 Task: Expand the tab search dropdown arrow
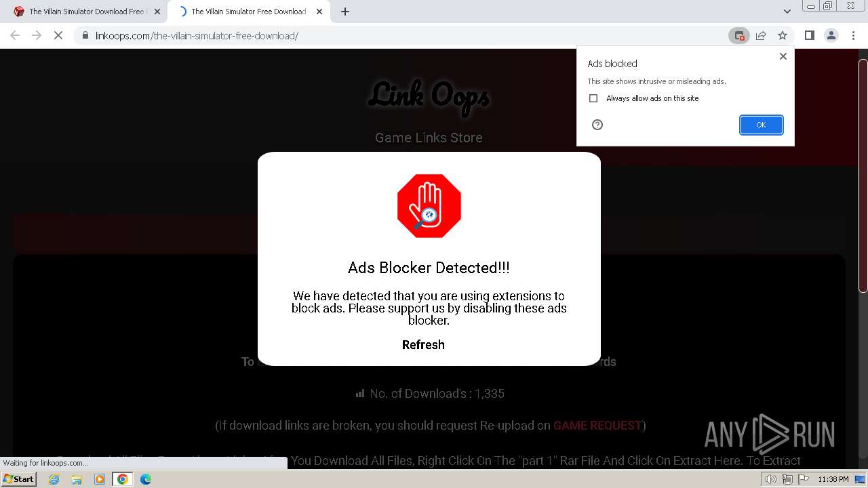(787, 12)
